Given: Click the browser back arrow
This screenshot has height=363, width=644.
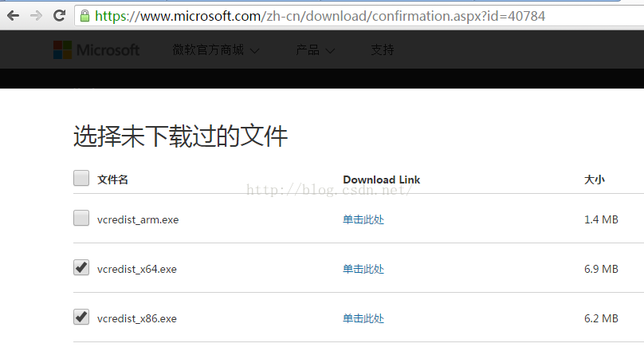Looking at the screenshot, I should (x=13, y=16).
